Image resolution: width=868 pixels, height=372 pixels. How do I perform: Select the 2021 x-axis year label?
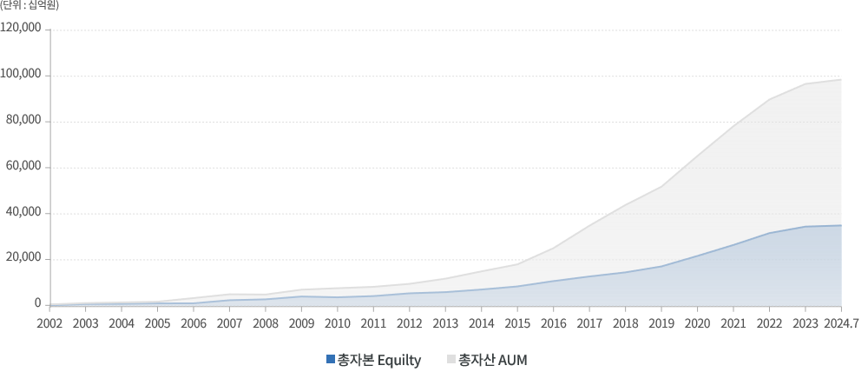[733, 324]
